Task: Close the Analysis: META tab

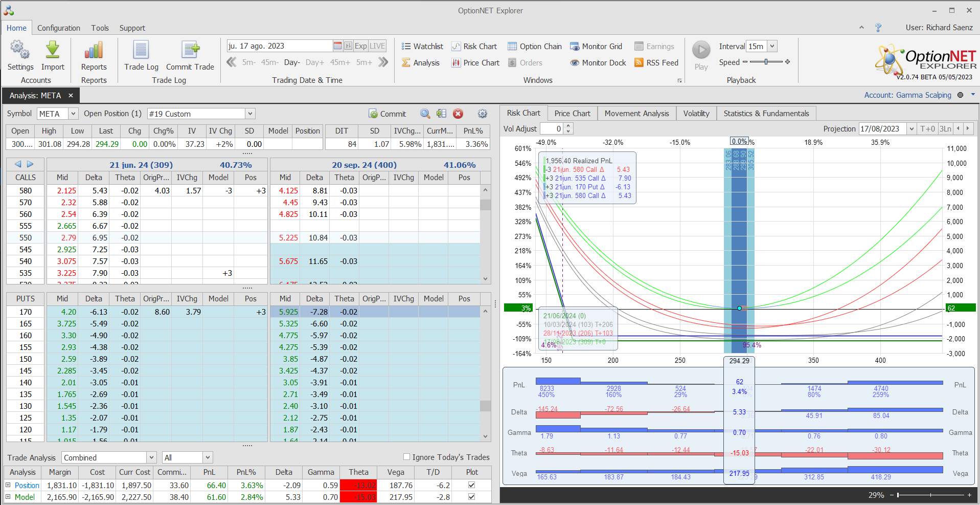Action: coord(71,96)
